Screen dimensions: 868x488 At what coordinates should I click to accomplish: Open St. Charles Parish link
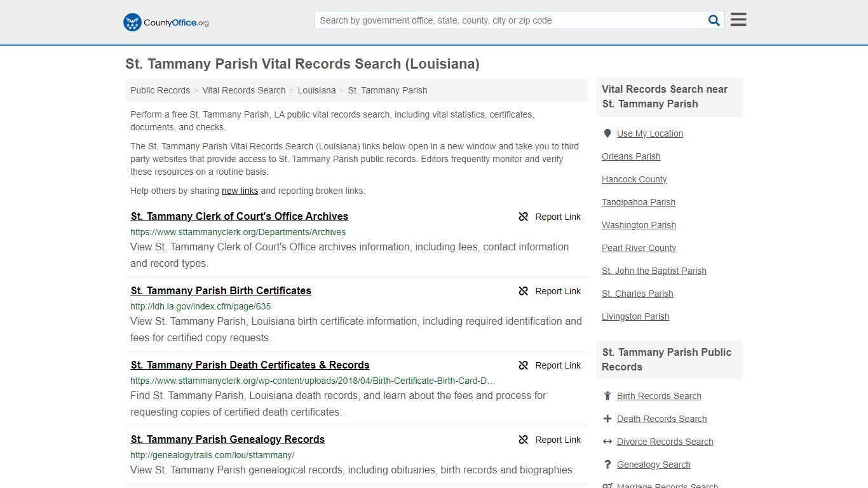coord(637,294)
